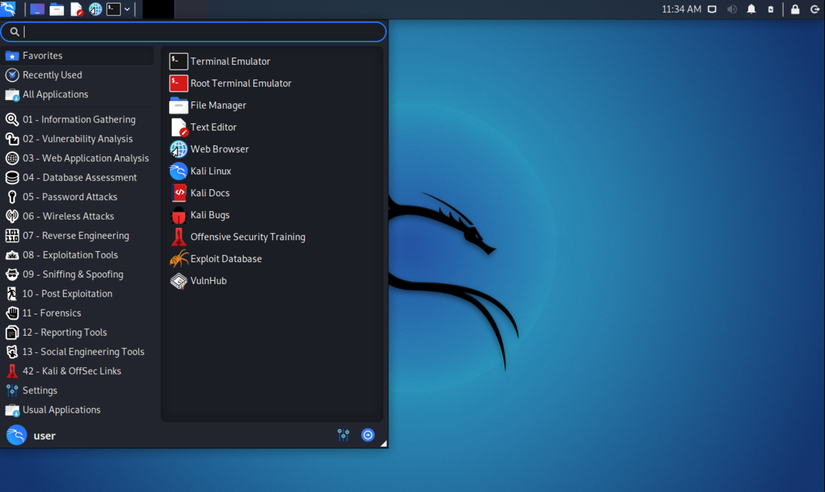
Task: Launch Web Browser from top panel launcher
Action: click(x=95, y=9)
